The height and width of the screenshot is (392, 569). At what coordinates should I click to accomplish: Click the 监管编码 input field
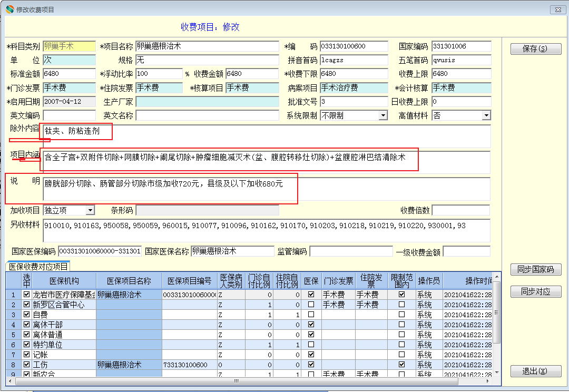pos(351,251)
